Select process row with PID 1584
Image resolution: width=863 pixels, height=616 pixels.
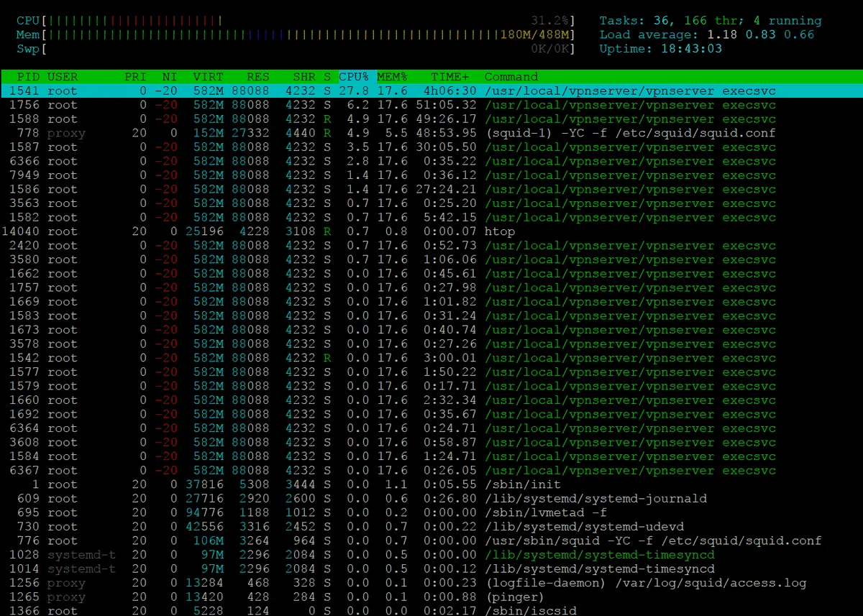[x=431, y=456]
